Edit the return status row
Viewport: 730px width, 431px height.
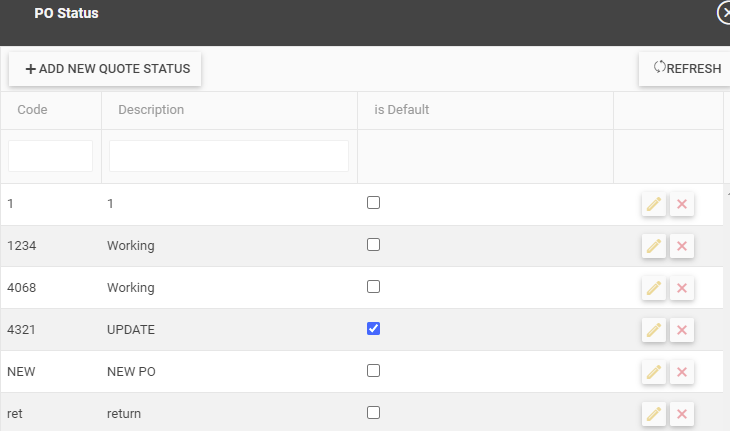(x=654, y=413)
